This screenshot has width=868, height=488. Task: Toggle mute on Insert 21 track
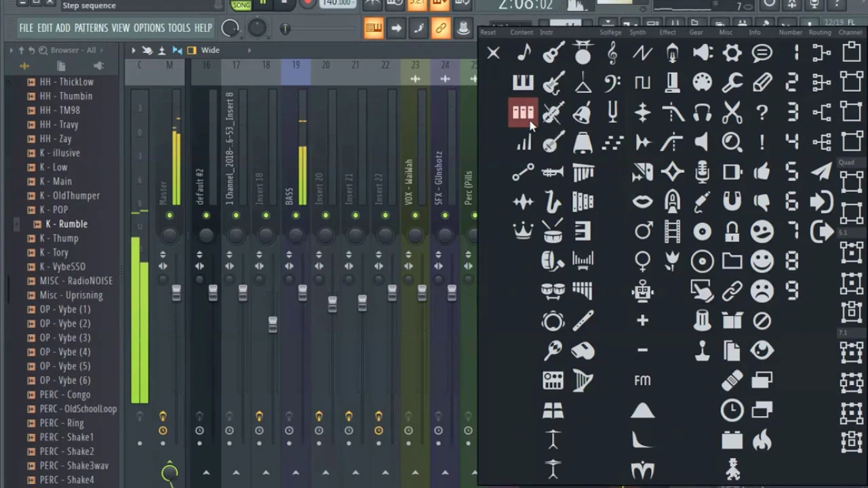tap(355, 216)
